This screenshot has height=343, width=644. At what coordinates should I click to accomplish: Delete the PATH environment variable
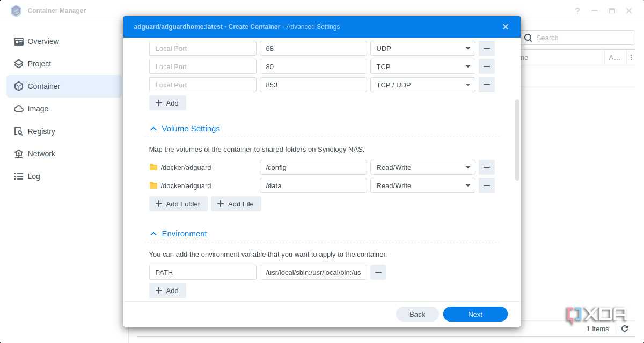tap(378, 272)
